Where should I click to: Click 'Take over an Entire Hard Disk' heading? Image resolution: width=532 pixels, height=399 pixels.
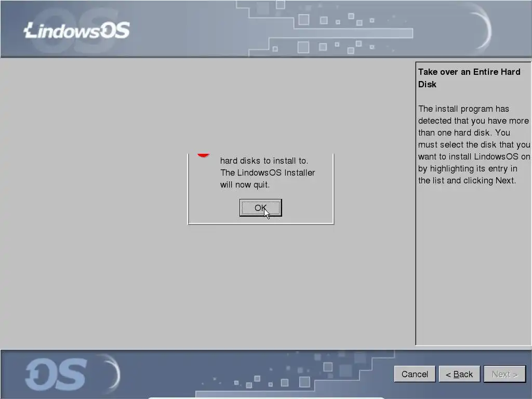pyautogui.click(x=469, y=78)
